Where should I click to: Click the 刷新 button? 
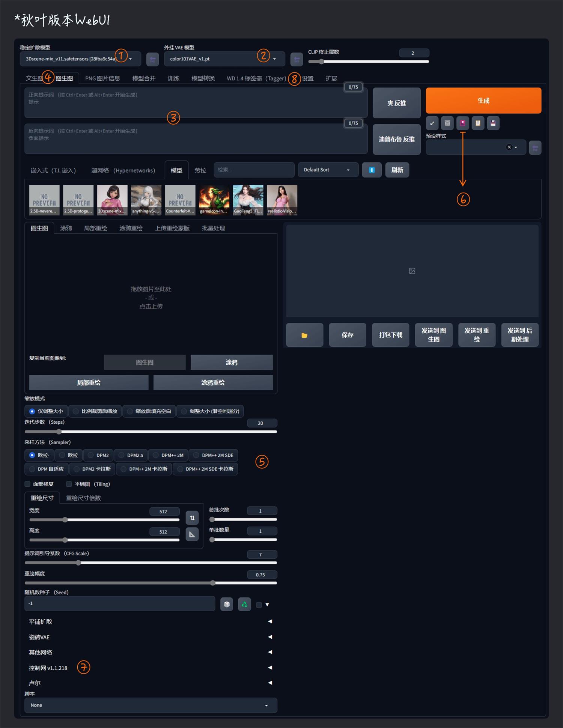(397, 170)
